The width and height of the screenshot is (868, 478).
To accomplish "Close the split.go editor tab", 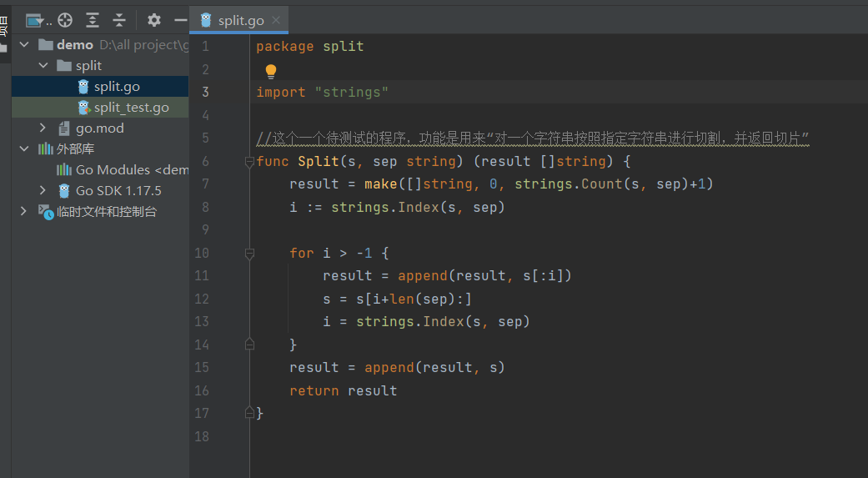I will (x=277, y=21).
